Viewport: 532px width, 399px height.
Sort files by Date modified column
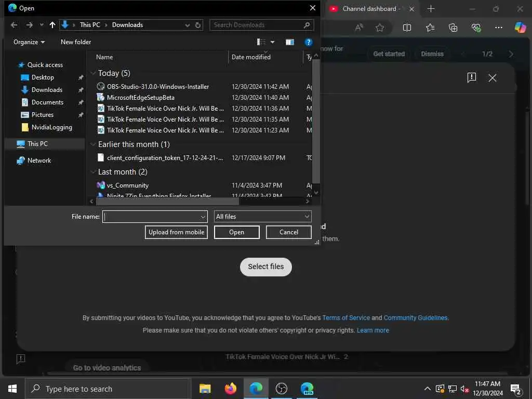click(251, 57)
